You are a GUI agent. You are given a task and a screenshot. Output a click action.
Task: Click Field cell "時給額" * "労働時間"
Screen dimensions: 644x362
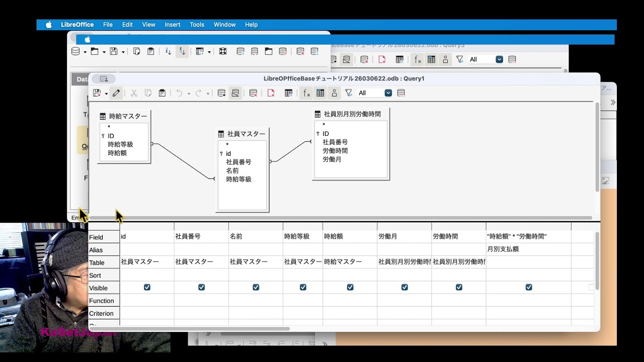528,236
